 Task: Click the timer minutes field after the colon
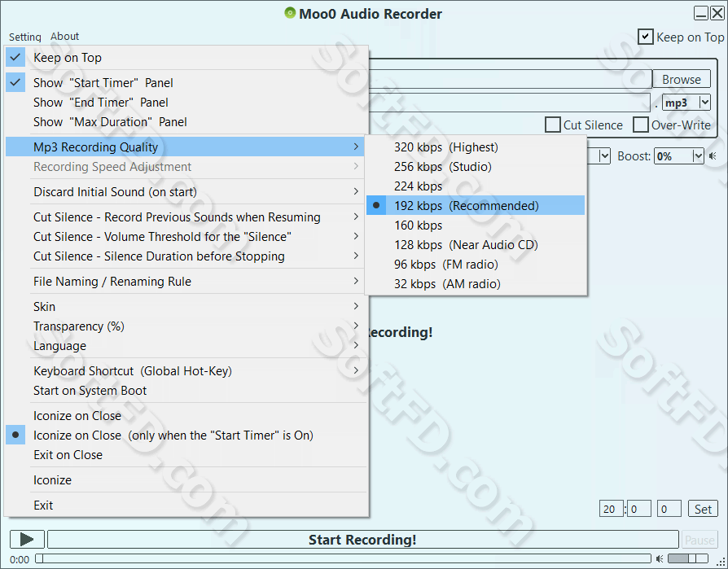coord(639,509)
